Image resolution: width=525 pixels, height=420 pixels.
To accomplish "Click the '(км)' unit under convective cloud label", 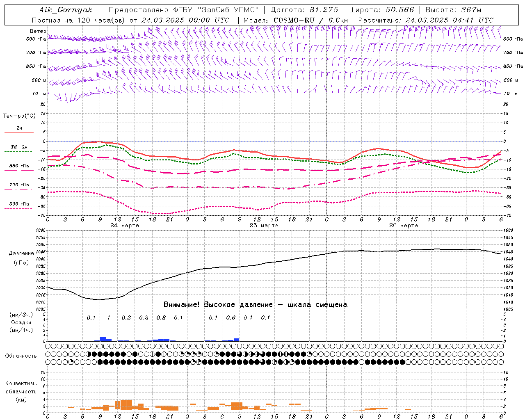I will click(x=21, y=399).
